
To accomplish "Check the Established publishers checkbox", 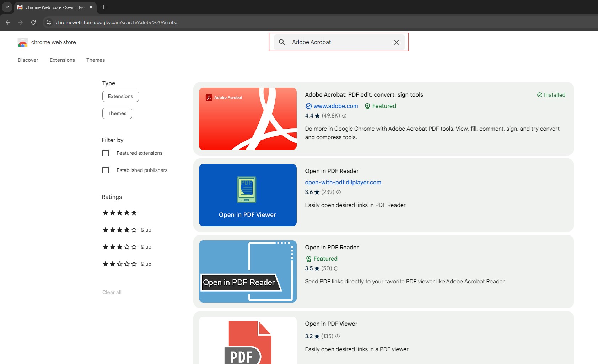I will coord(106,170).
